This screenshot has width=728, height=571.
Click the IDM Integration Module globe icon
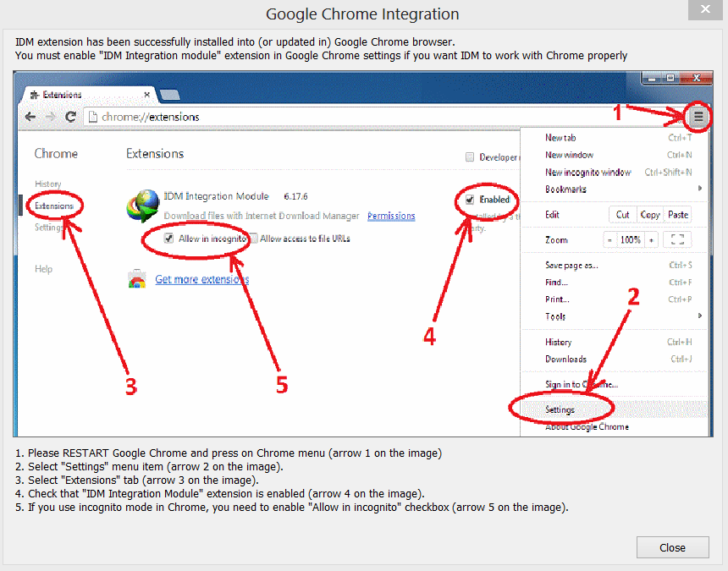[143, 206]
